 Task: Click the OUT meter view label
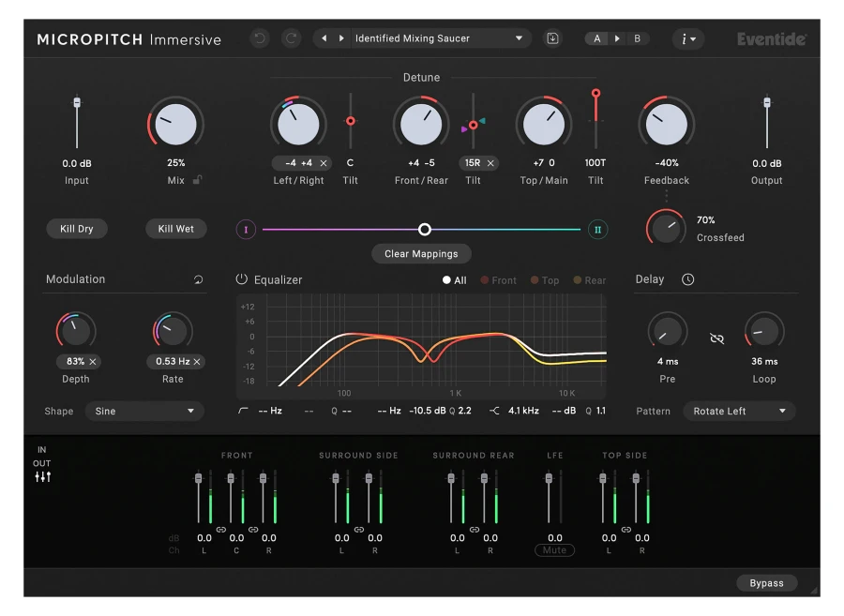point(42,464)
